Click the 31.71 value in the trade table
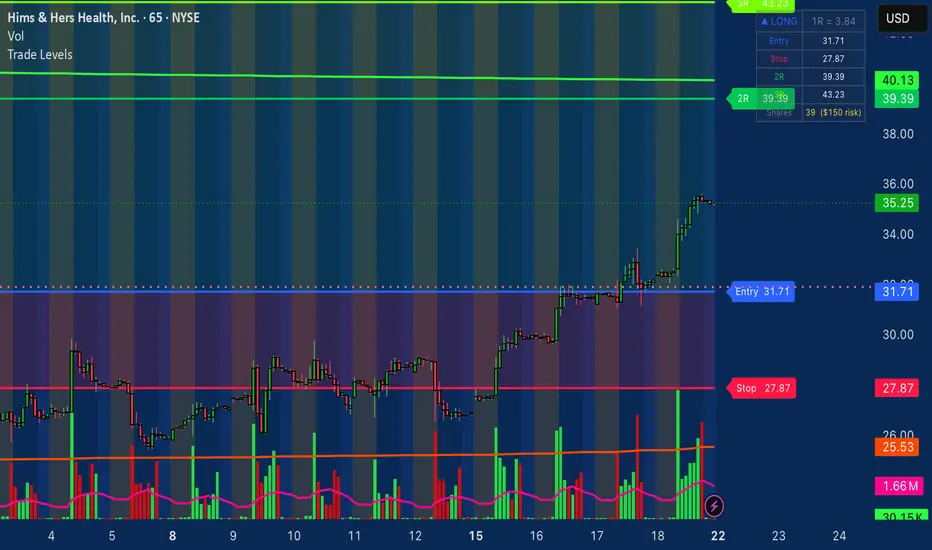Screen dimensions: 932x550 [x=833, y=41]
